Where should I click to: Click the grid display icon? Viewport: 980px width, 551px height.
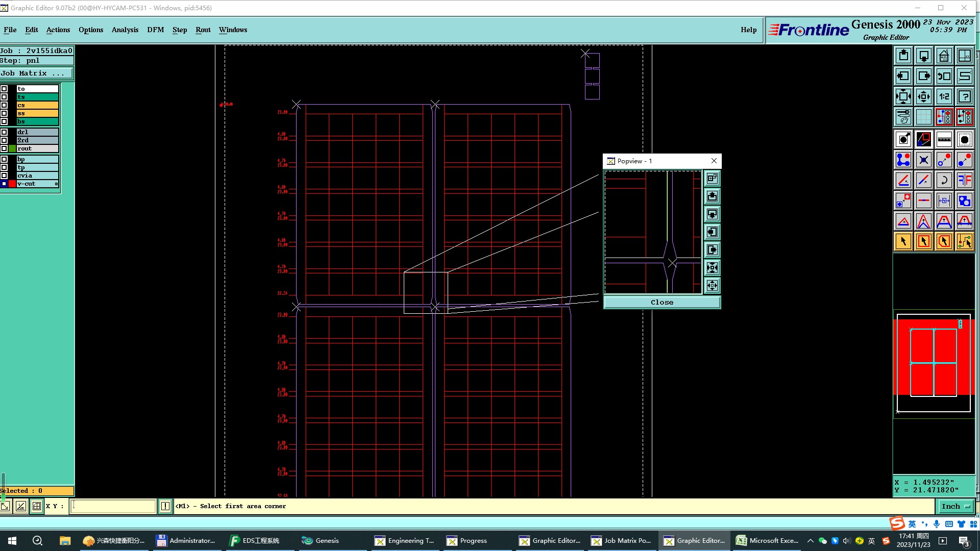(x=923, y=117)
